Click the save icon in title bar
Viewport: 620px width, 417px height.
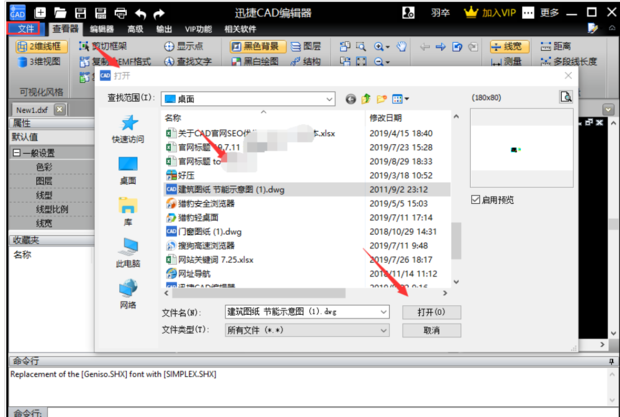click(81, 13)
